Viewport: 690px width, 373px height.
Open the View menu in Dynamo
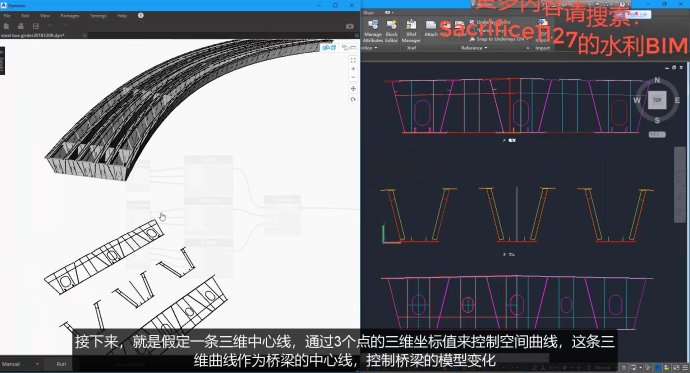[x=44, y=15]
